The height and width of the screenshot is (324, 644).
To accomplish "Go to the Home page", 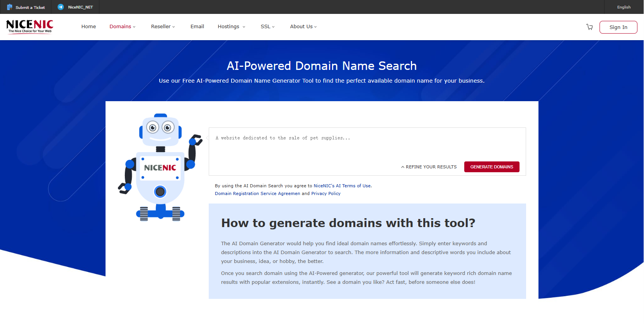I will tap(89, 27).
